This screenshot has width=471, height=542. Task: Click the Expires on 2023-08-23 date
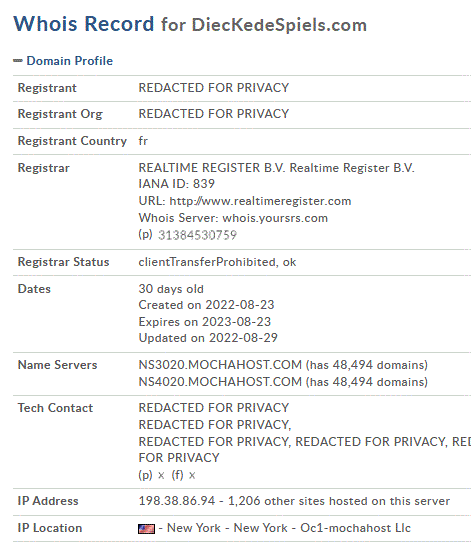click(x=205, y=322)
